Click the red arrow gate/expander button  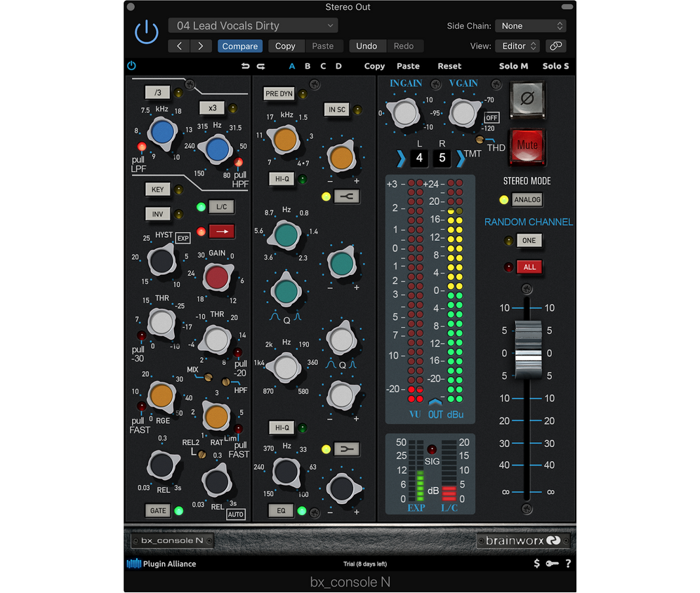click(222, 232)
